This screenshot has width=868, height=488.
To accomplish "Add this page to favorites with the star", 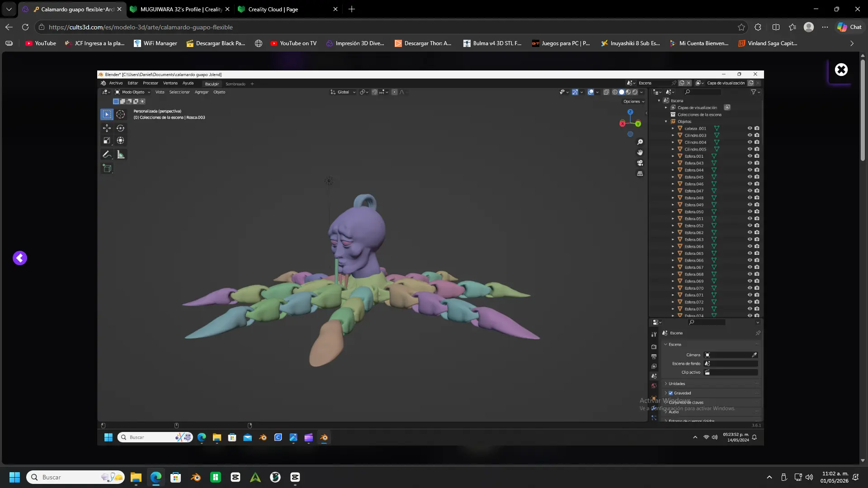I will pyautogui.click(x=741, y=27).
